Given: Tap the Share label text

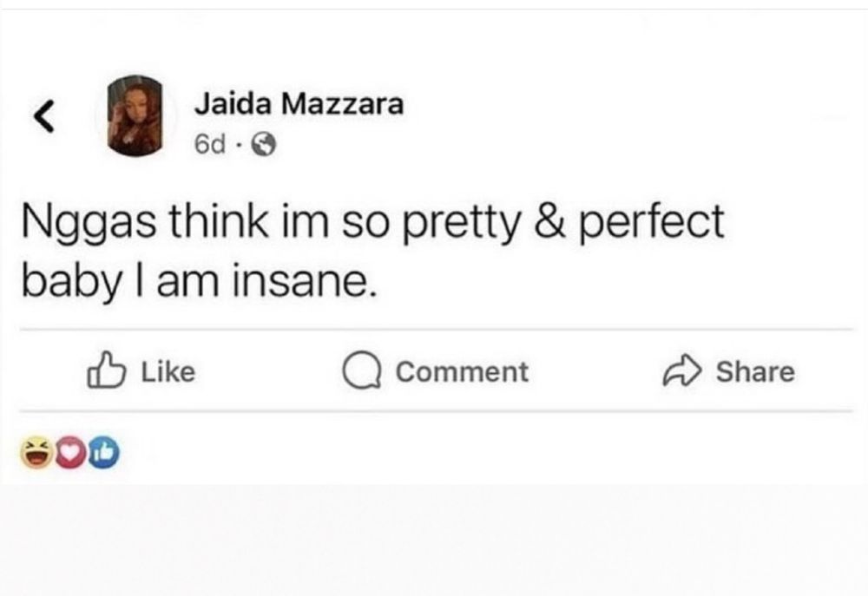Looking at the screenshot, I should 755,371.
